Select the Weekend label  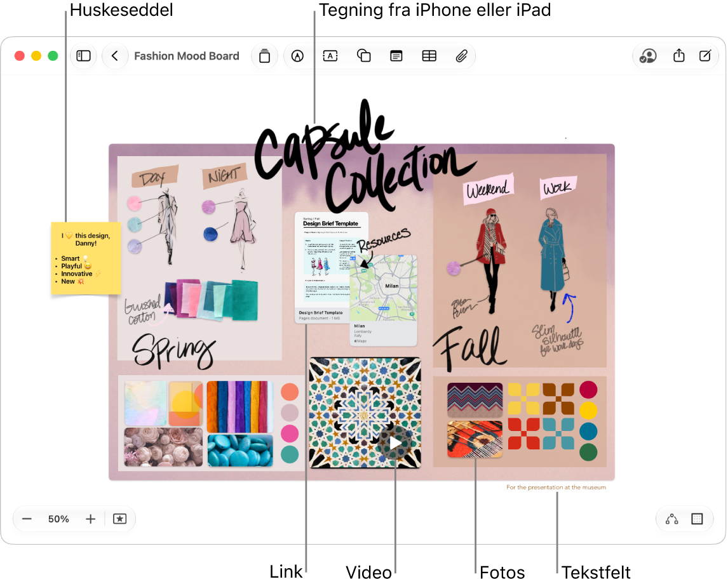[488, 189]
